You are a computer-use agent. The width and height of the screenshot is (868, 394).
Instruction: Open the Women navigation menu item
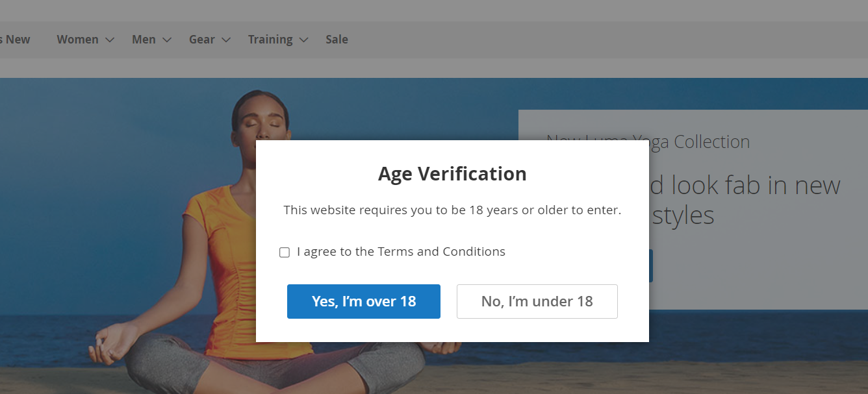pyautogui.click(x=77, y=40)
